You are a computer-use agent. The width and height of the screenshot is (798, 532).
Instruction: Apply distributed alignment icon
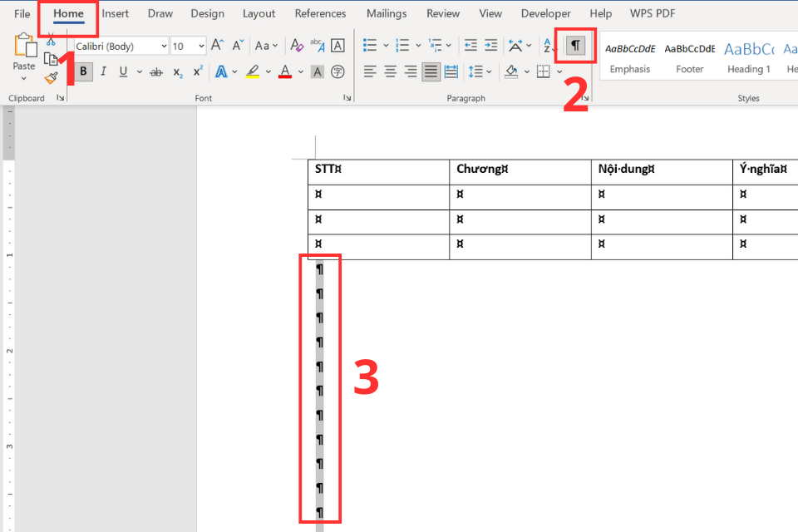pyautogui.click(x=451, y=71)
